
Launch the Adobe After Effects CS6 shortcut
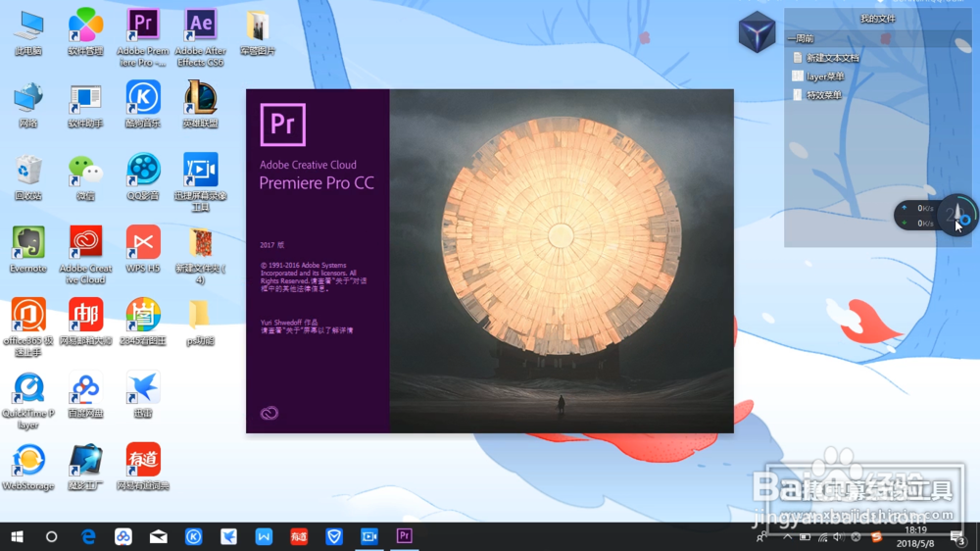pyautogui.click(x=200, y=37)
